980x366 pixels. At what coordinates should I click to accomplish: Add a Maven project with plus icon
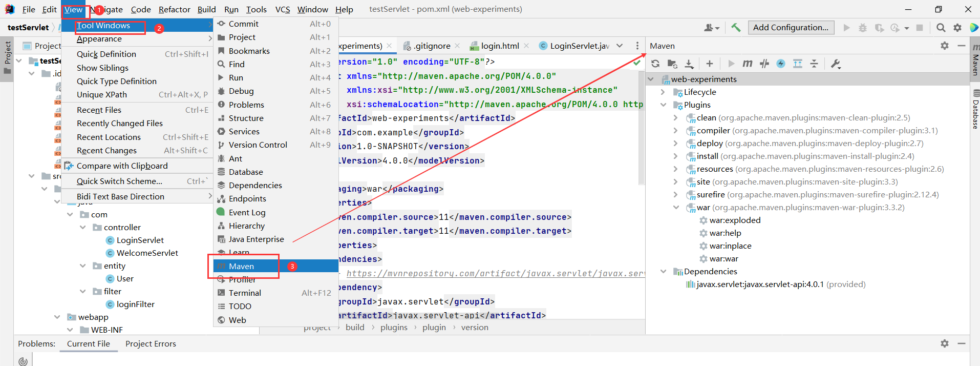click(x=709, y=64)
